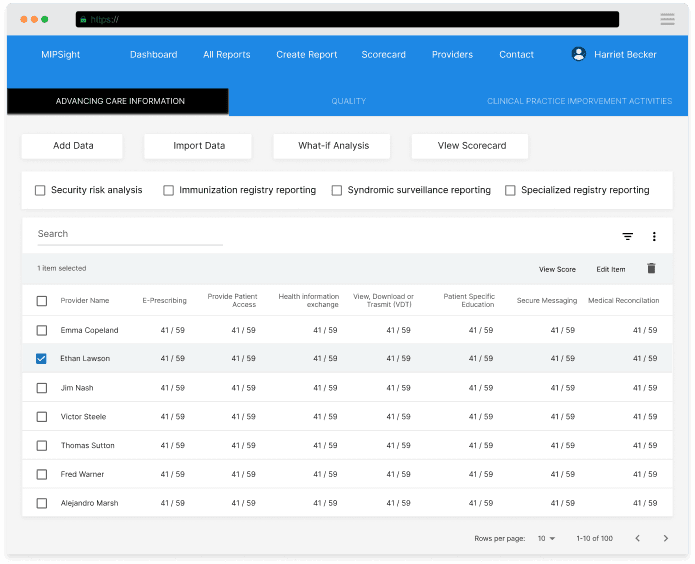Select Emma Copeland's row checkbox
695x564 pixels.
click(42, 330)
